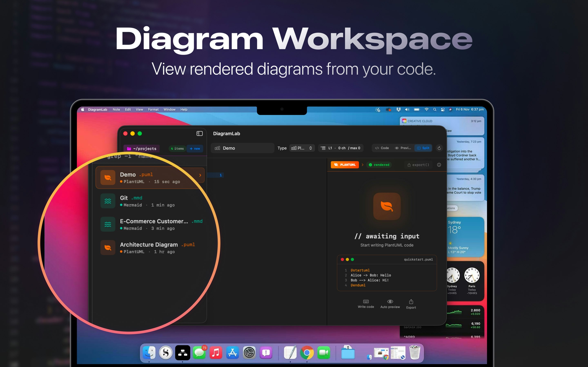Screen dimensions: 588x367
Task: Click the refresh icon beside Split button
Action: pos(439,148)
